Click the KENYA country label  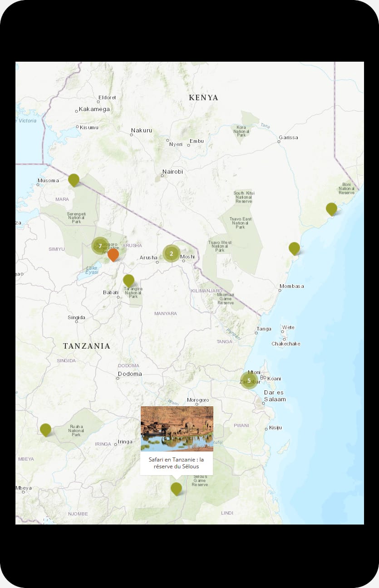pyautogui.click(x=203, y=97)
